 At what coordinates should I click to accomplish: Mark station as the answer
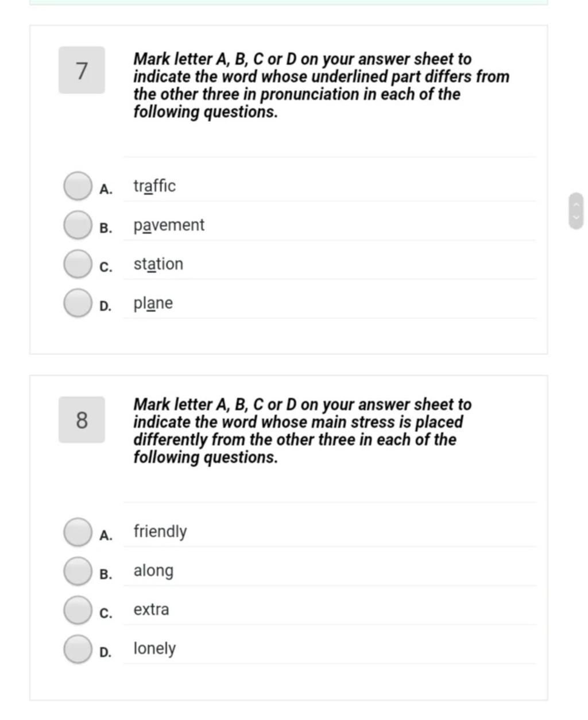[x=77, y=264]
